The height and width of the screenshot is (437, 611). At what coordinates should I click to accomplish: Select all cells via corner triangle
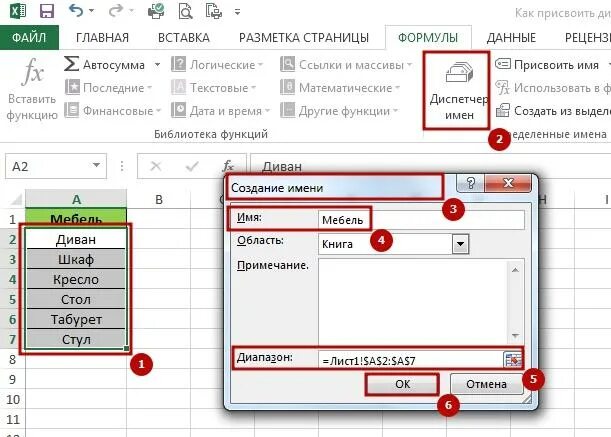click(x=16, y=200)
